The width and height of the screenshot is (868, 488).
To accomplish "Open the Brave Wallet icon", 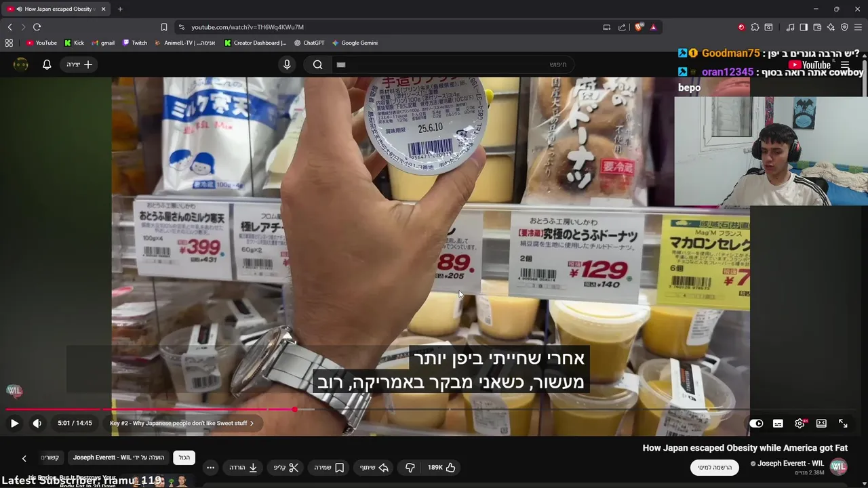I will point(817,27).
